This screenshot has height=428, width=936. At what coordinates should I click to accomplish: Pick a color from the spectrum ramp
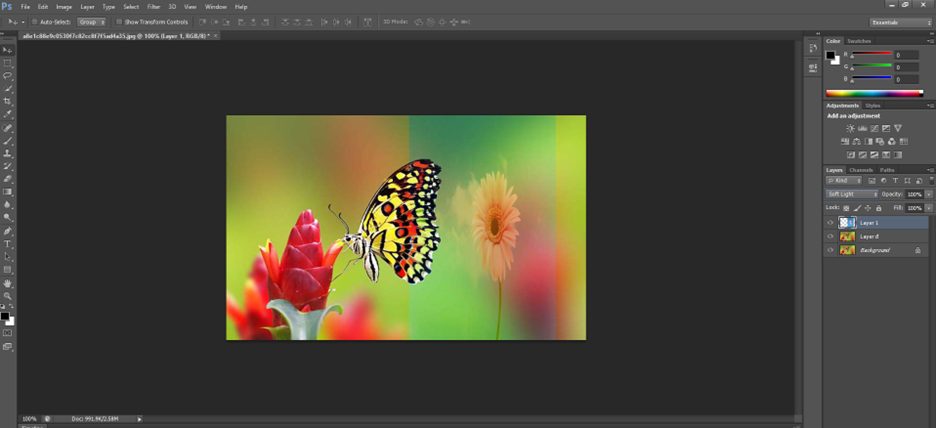click(875, 93)
